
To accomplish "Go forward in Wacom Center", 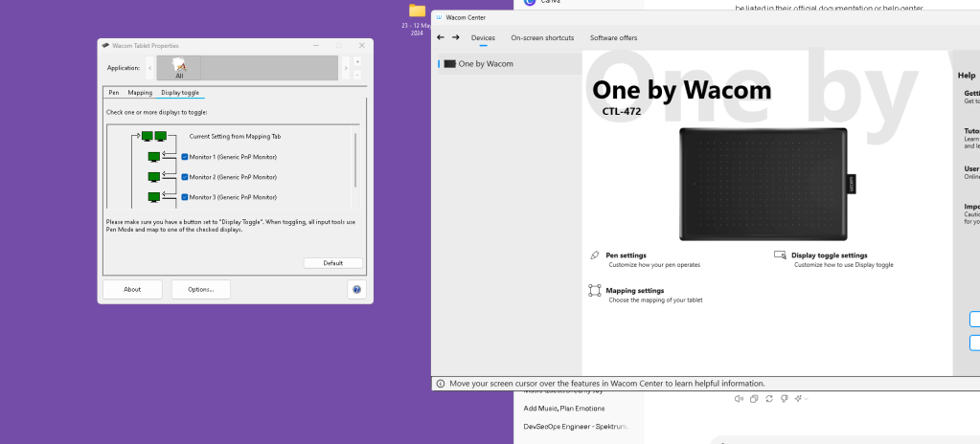I will click(456, 37).
